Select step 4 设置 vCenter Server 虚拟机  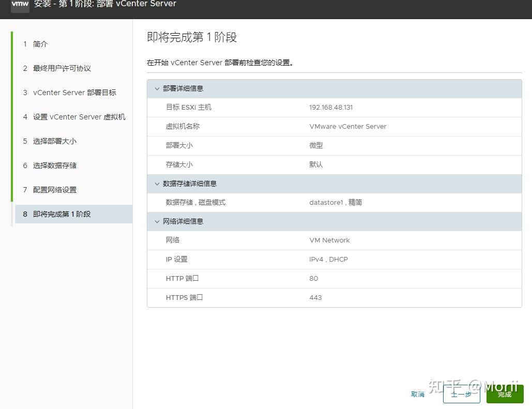coord(79,117)
